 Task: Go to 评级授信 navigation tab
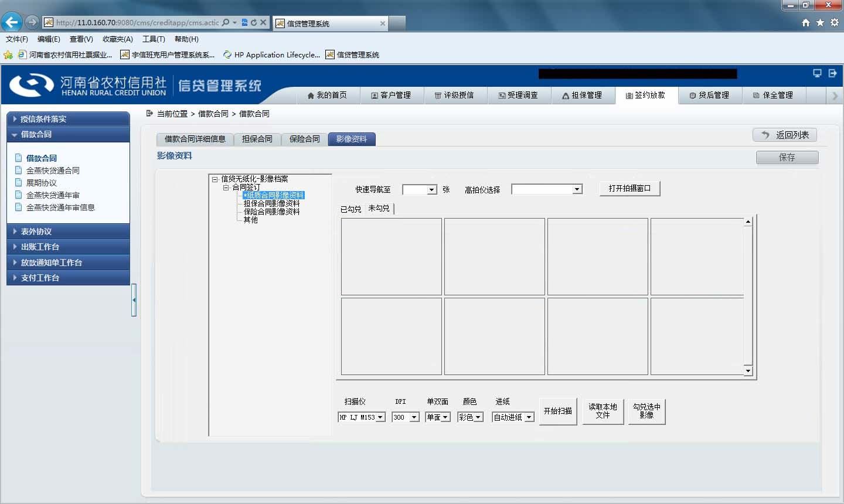click(455, 95)
